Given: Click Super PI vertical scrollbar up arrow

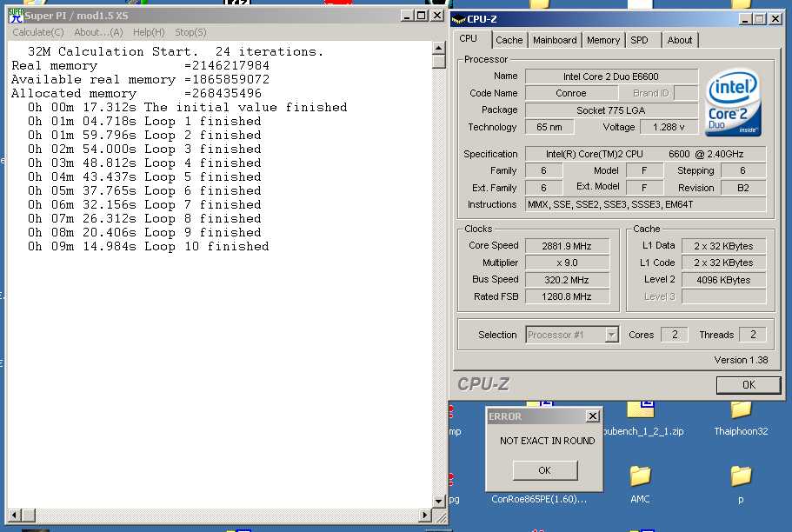Looking at the screenshot, I should coord(438,49).
